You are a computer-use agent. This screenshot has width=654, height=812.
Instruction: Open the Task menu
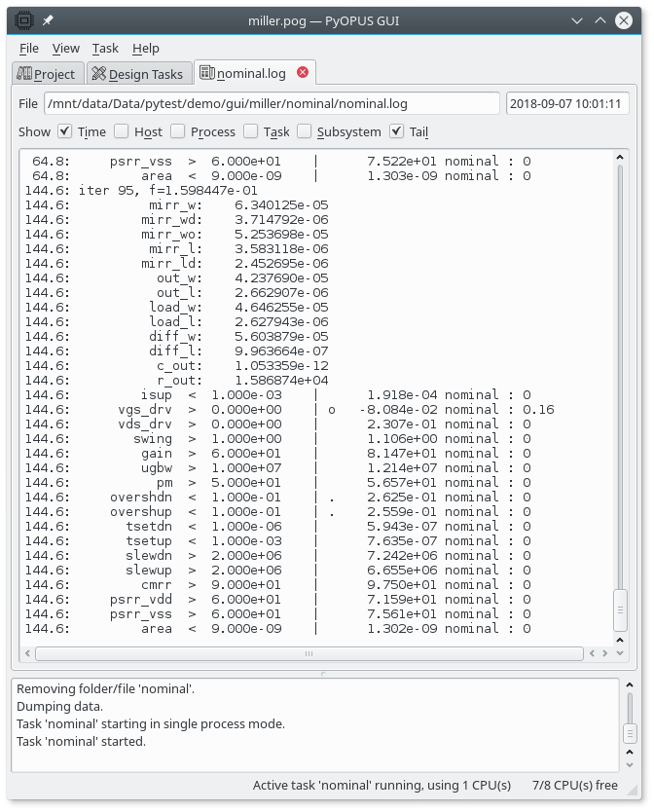coord(105,48)
